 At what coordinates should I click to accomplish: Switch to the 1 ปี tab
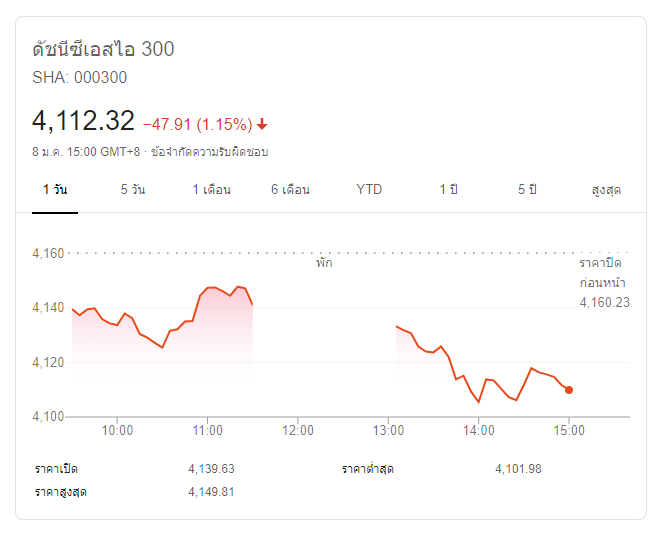448,189
